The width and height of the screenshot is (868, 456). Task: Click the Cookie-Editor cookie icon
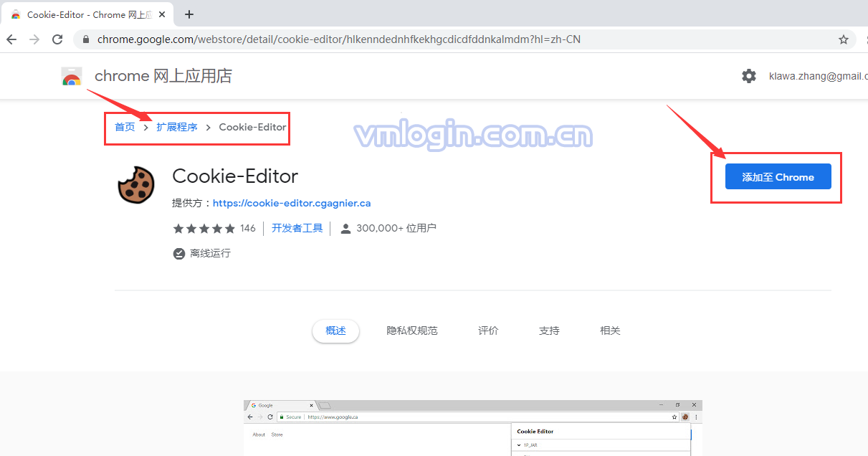click(136, 184)
